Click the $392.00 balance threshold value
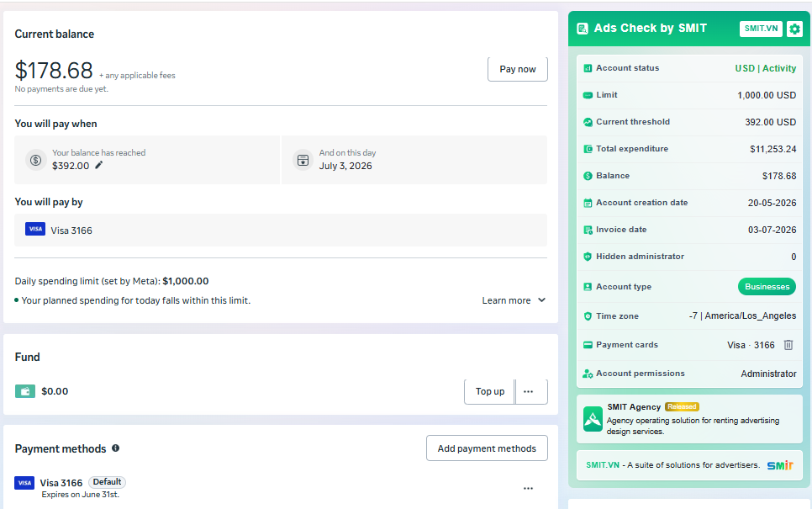Screen dimensions: 812x509 pyautogui.click(x=71, y=166)
